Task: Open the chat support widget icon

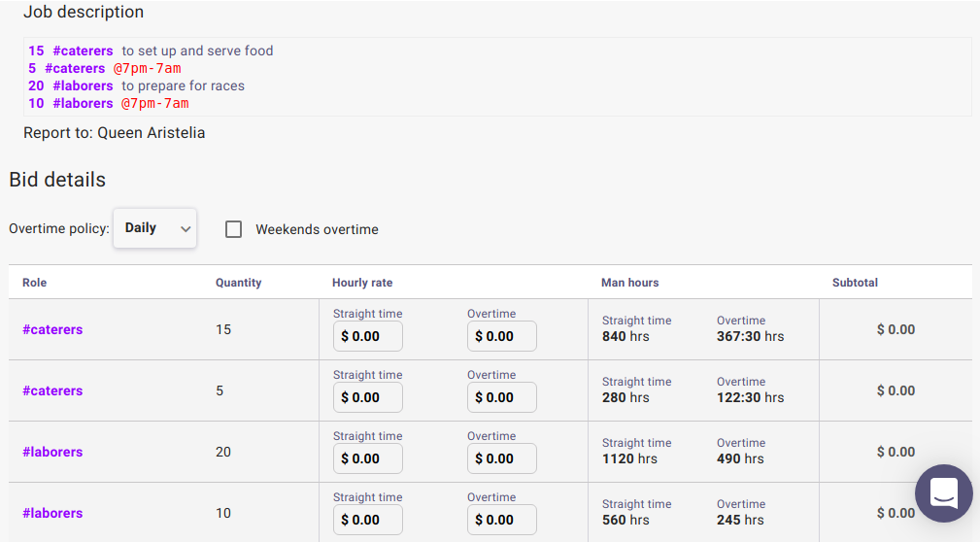Action: (943, 493)
